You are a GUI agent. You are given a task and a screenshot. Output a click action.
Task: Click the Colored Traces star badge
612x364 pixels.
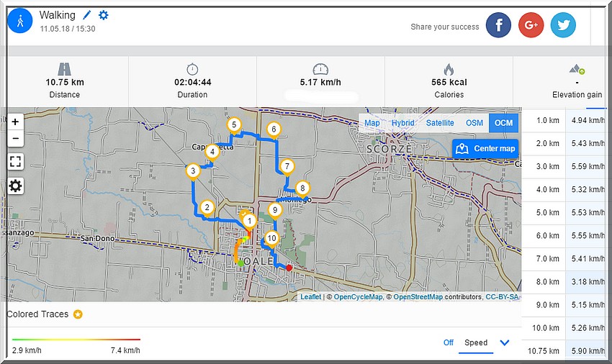tap(78, 314)
